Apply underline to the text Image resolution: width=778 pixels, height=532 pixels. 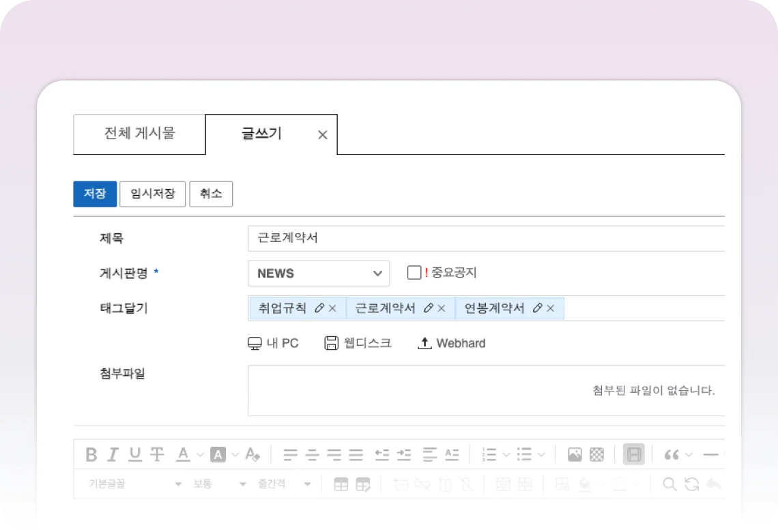(x=135, y=454)
